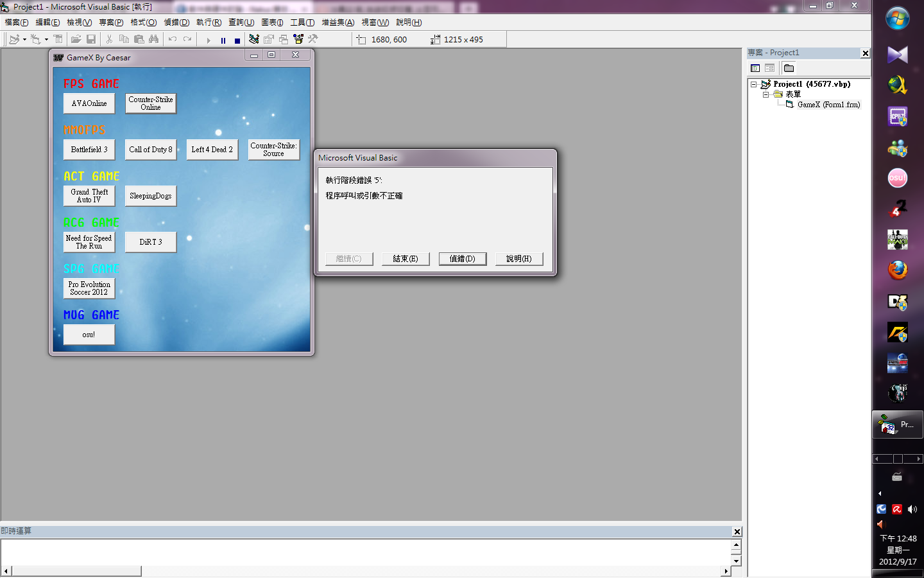Click the immediate window text input area
The width and height of the screenshot is (924, 578).
(366, 552)
